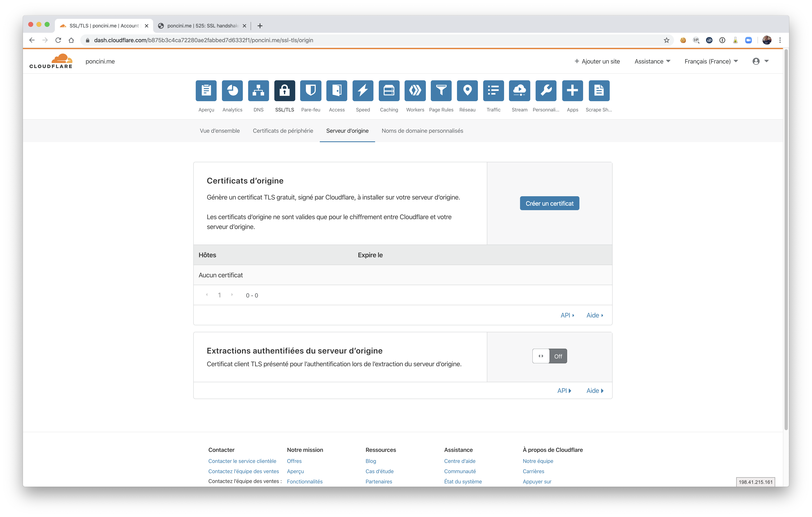
Task: Click the Créer un certificat button
Action: point(549,203)
